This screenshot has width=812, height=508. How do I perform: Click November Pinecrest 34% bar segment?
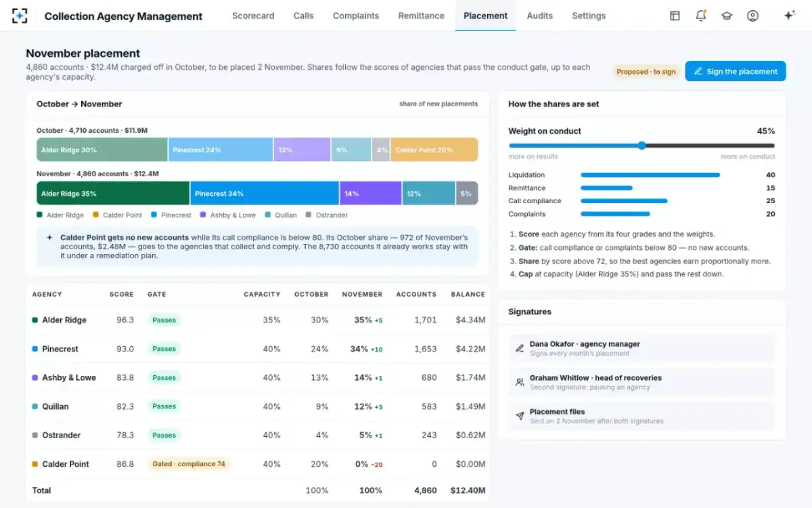coord(265,193)
